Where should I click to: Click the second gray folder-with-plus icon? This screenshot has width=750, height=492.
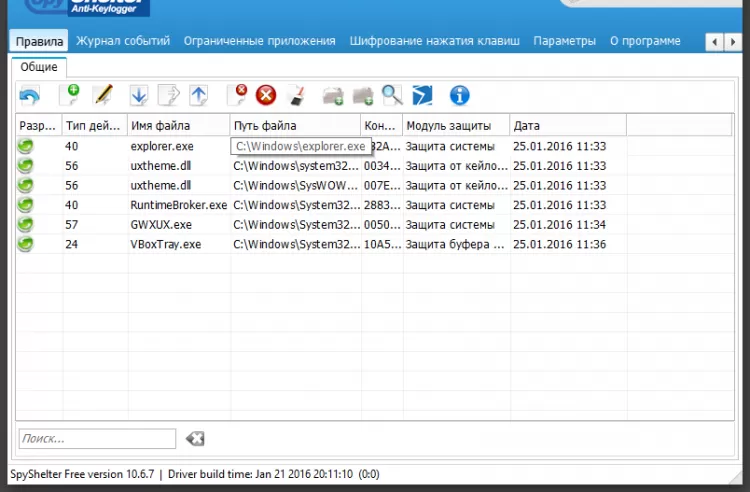point(363,96)
